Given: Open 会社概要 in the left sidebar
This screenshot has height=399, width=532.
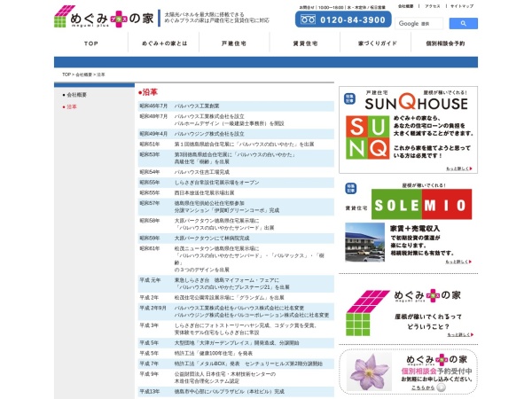Looking at the screenshot, I should coord(76,95).
